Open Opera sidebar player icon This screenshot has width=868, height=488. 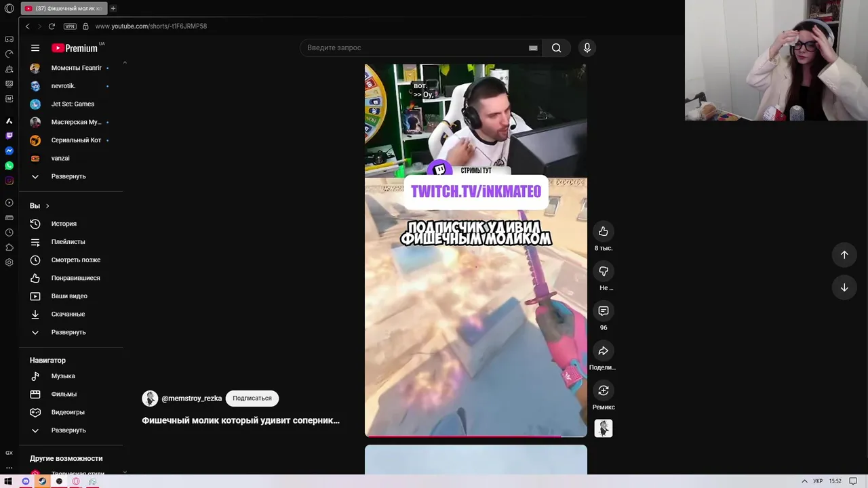(9, 203)
